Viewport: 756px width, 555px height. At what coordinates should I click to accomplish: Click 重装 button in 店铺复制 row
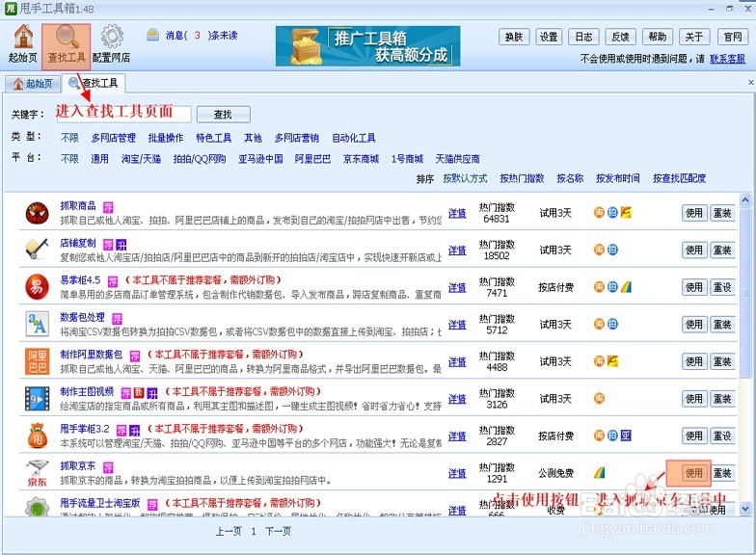pyautogui.click(x=723, y=251)
